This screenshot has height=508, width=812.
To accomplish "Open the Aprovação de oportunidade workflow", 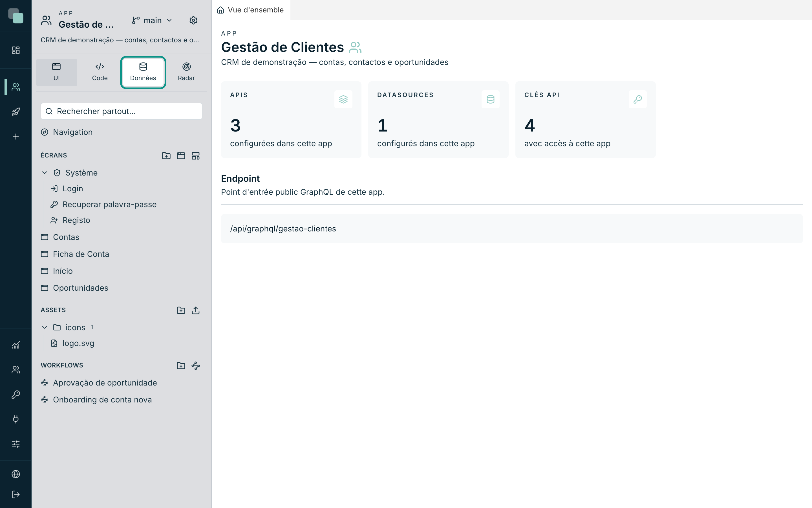I will click(x=122, y=383).
